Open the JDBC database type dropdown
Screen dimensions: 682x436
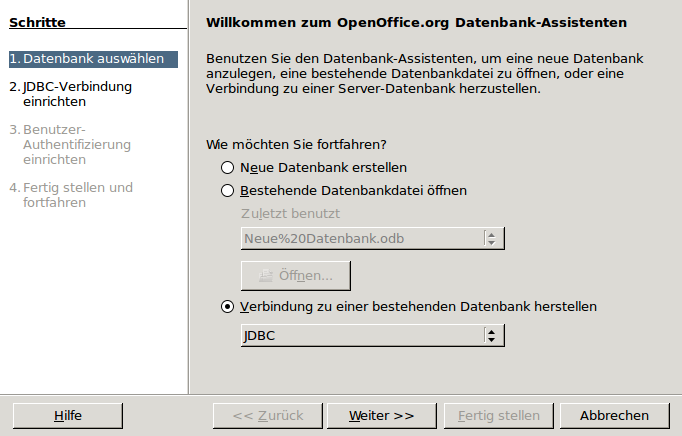point(372,336)
